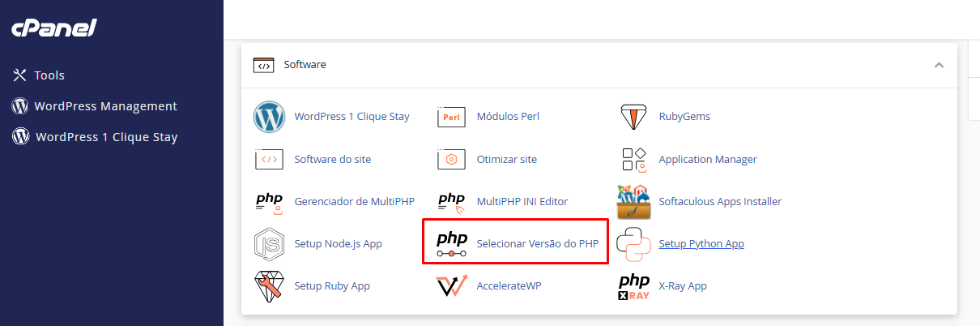Screen dimensions: 980x326
Task: Open WordPress 1 Clique Stay sidebar item
Action: click(106, 137)
